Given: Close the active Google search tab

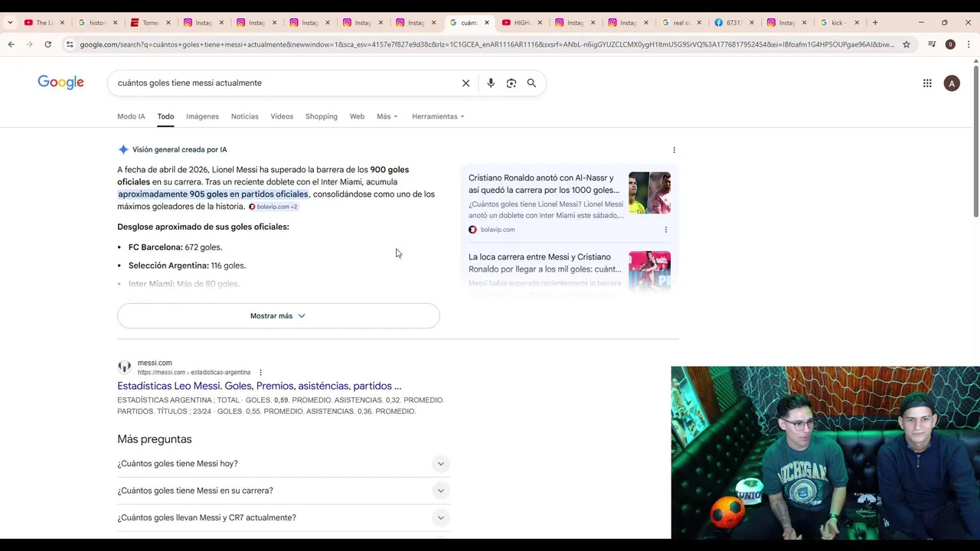Looking at the screenshot, I should click(487, 23).
